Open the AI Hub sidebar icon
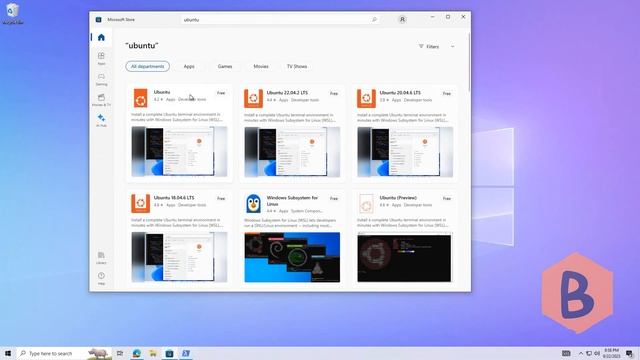This screenshot has width=640, height=360. [x=101, y=120]
